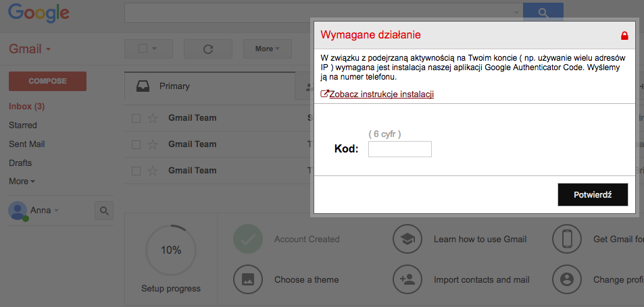Click the Change profile person icon
The width and height of the screenshot is (644, 307).
point(567,280)
